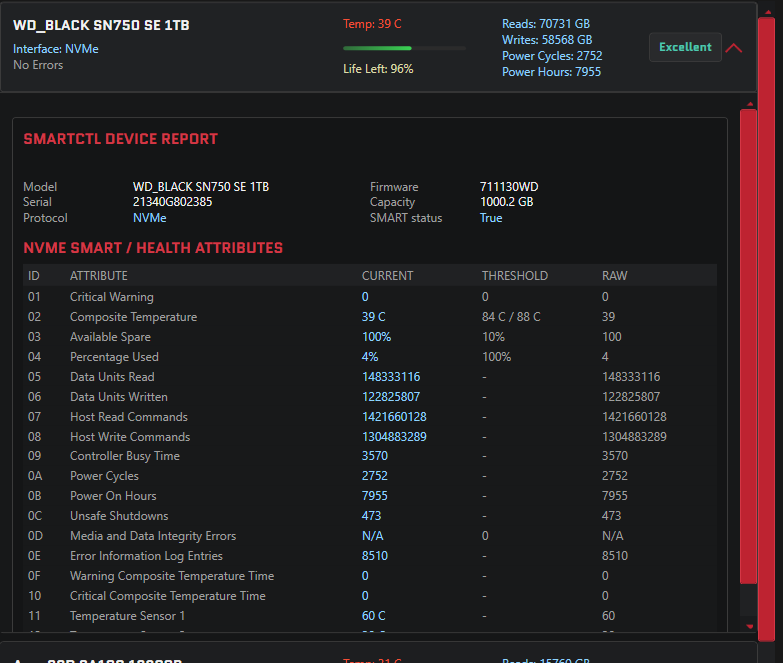Click Temperature Sensor 1 value 60 C

coord(374,616)
